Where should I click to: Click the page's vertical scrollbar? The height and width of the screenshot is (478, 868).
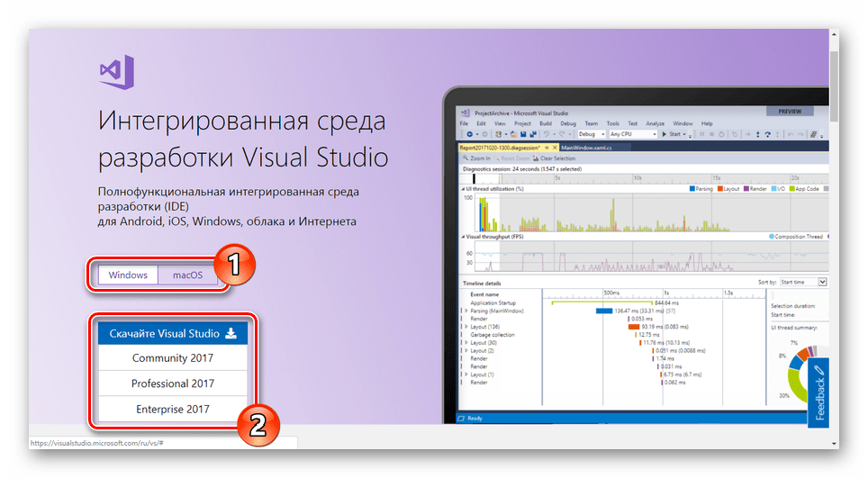835,225
